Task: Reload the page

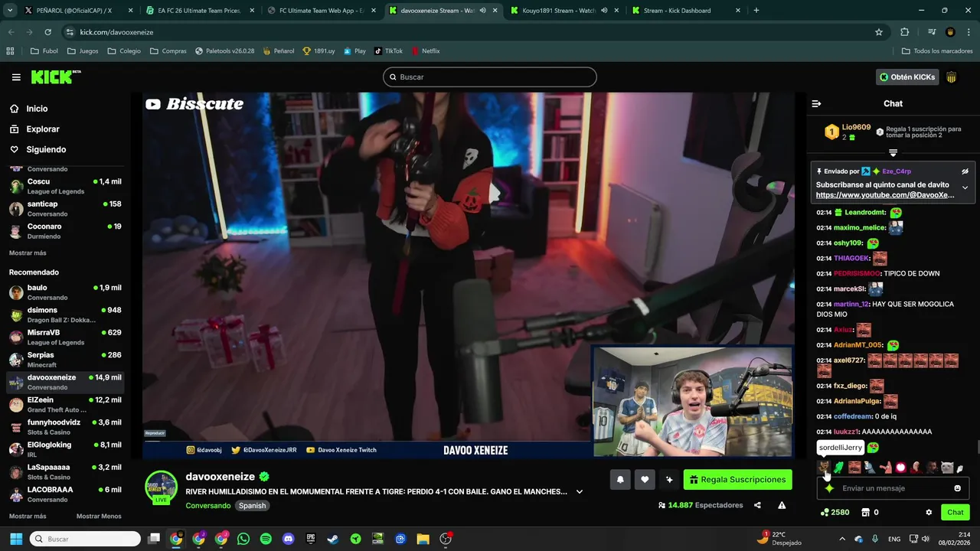Action: [47, 32]
